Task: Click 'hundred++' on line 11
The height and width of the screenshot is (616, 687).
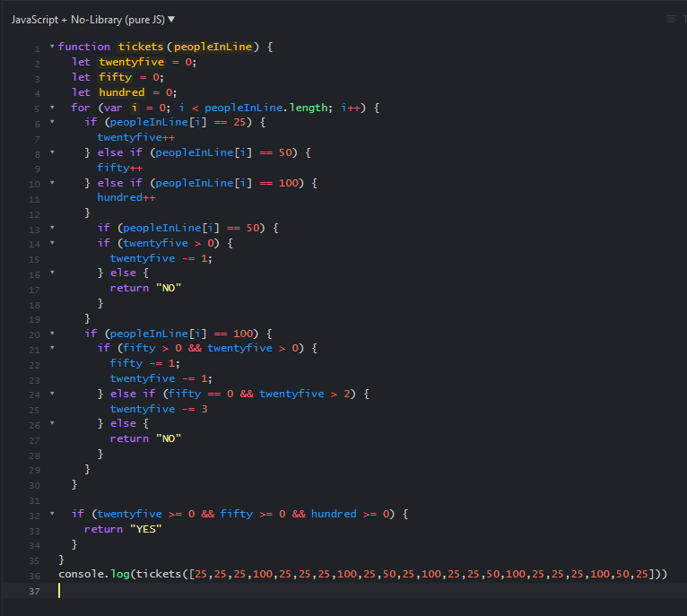Action: (x=126, y=197)
